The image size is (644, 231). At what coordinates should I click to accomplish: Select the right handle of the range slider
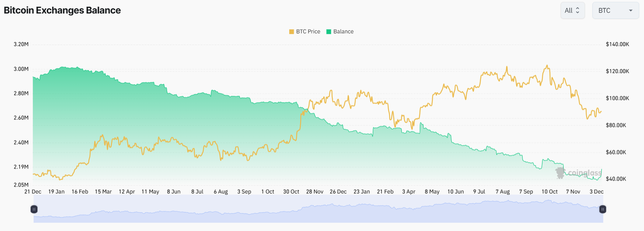click(603, 209)
